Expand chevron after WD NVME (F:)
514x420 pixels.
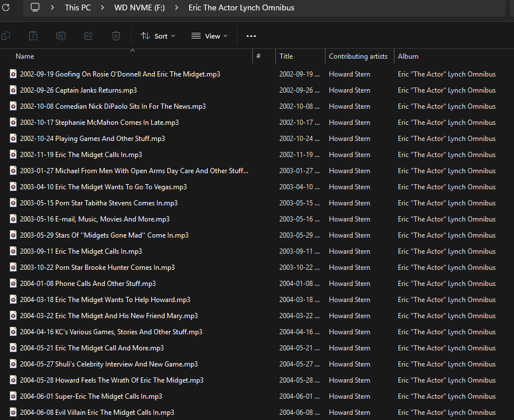tap(177, 7)
